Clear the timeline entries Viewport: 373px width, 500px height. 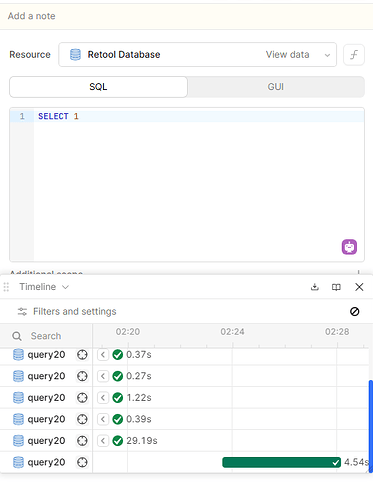coord(355,311)
